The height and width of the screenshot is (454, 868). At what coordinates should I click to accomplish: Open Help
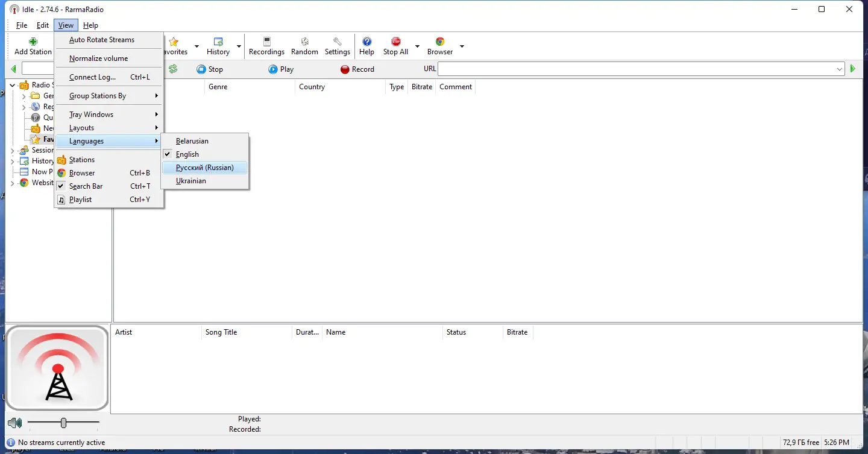coord(366,45)
